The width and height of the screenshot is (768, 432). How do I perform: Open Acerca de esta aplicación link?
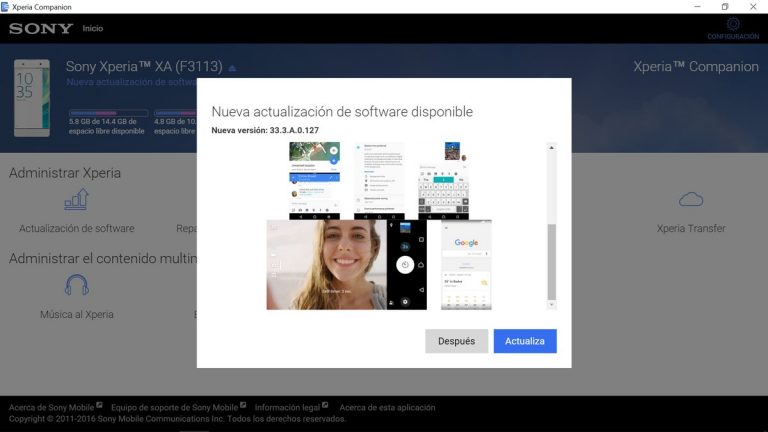pos(387,408)
